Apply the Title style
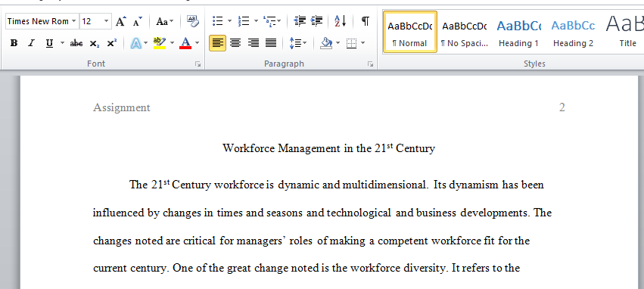 pos(624,32)
